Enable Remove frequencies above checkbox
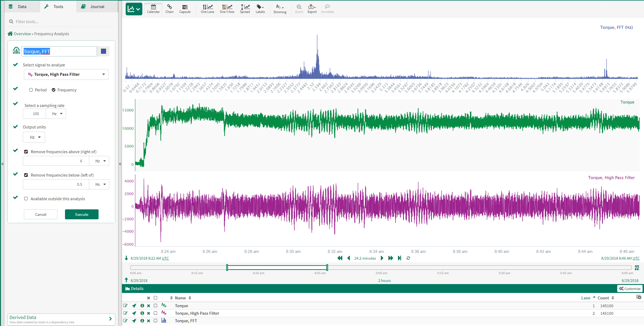Image resolution: width=644 pixels, height=326 pixels. click(x=26, y=151)
